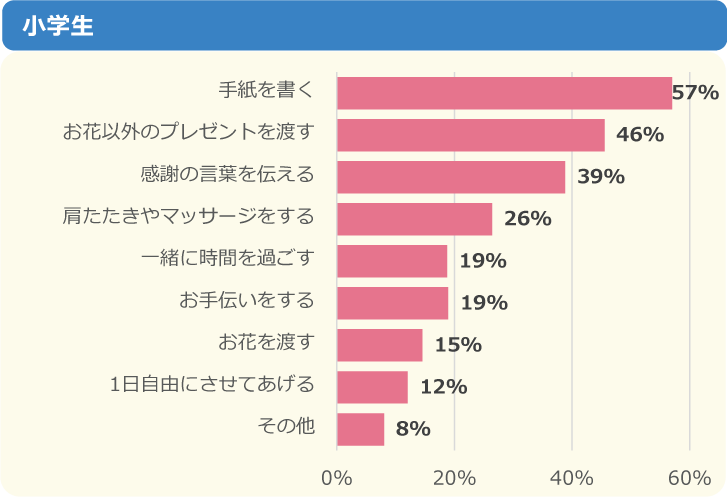Click the 26% value label
The height and width of the screenshot is (498, 727).
tap(528, 219)
